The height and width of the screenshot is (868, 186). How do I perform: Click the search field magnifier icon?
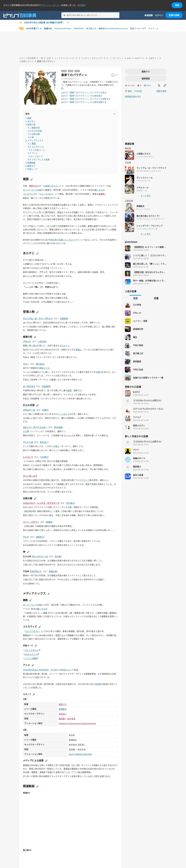64,15
